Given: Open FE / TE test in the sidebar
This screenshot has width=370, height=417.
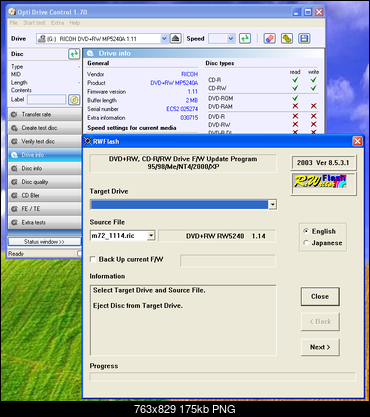Looking at the screenshot, I should tap(45, 209).
